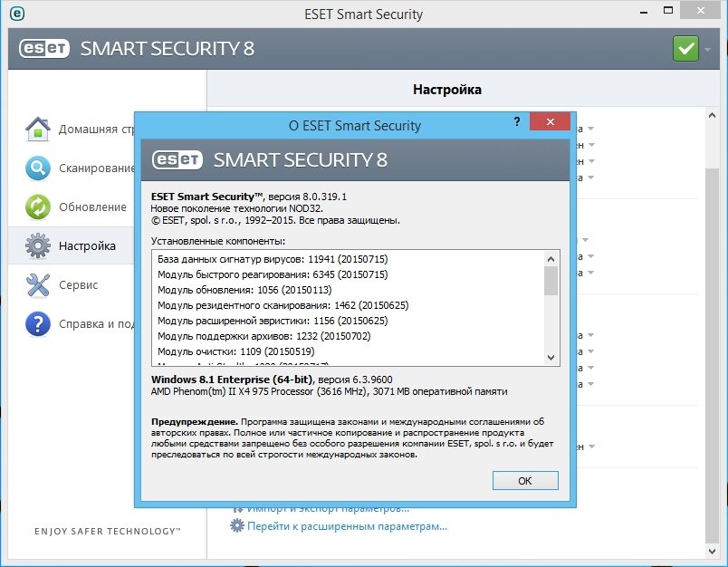
Task: Click the ESET app icon in the title bar
Action: coord(17,14)
